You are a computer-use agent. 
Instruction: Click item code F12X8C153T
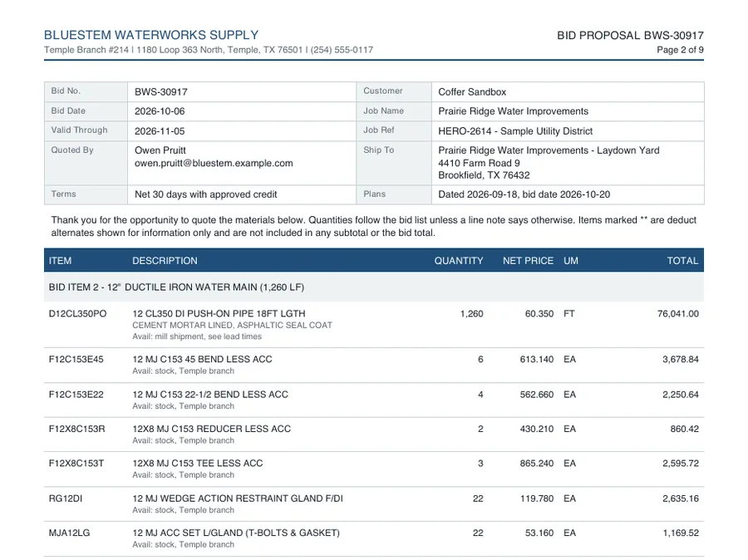click(76, 463)
